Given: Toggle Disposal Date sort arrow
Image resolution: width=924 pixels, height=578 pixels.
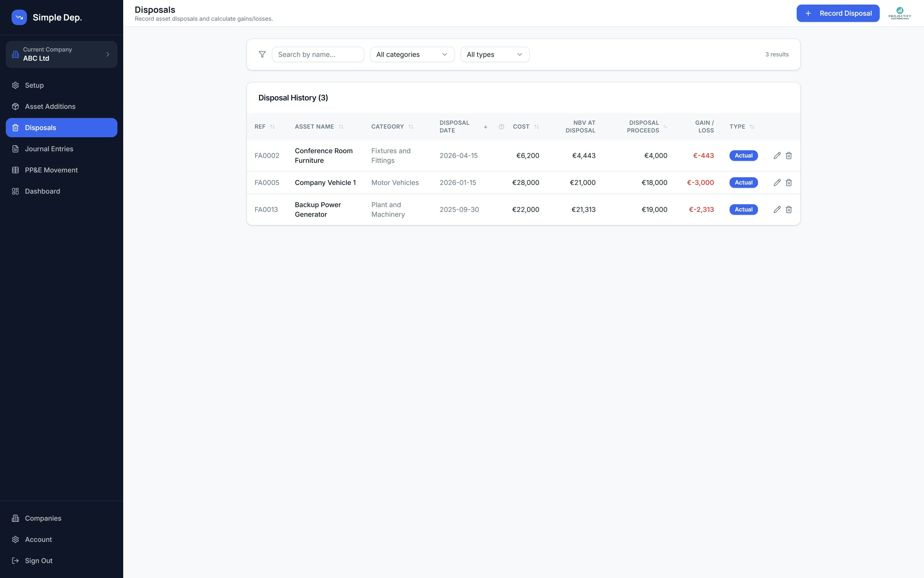Looking at the screenshot, I should (485, 126).
